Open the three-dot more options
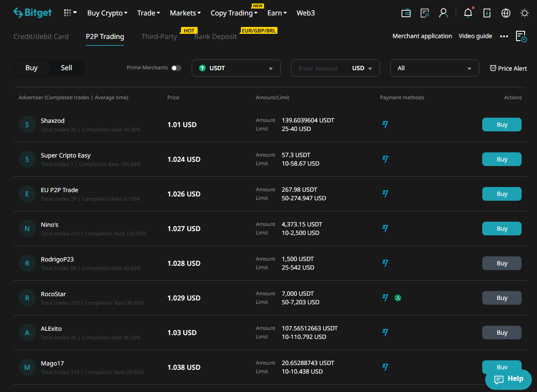 (504, 36)
